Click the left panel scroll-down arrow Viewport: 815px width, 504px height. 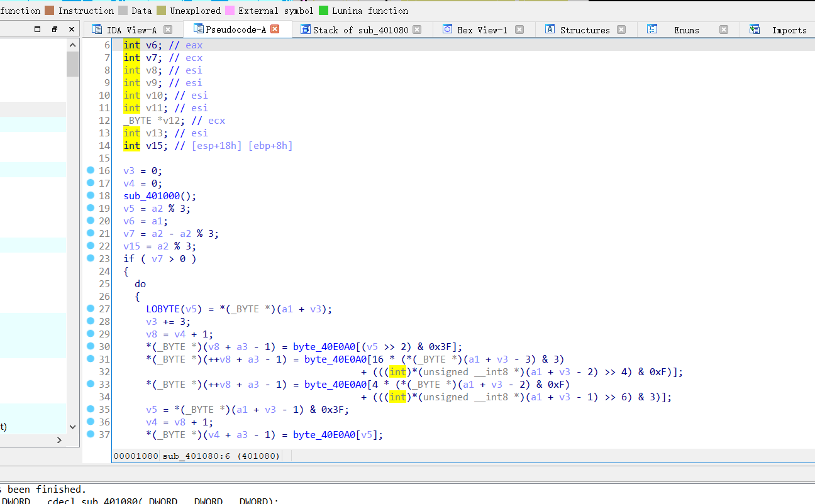pos(72,427)
